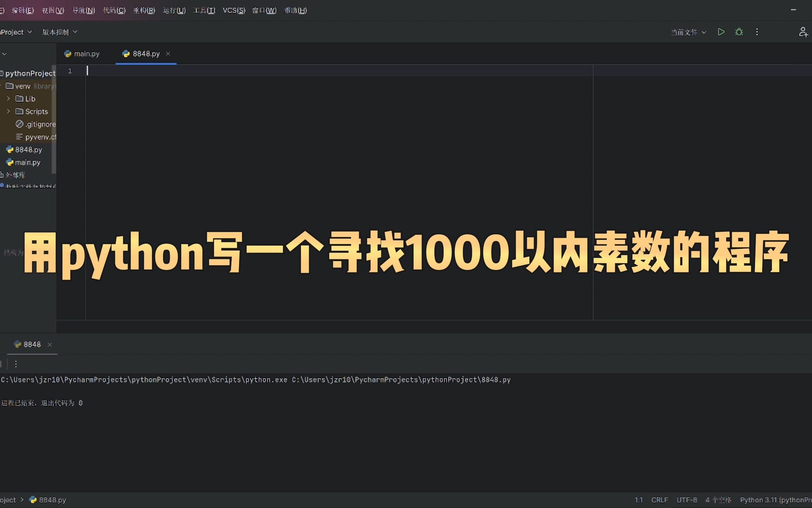
Task: Click the Debug bug icon
Action: pos(739,32)
